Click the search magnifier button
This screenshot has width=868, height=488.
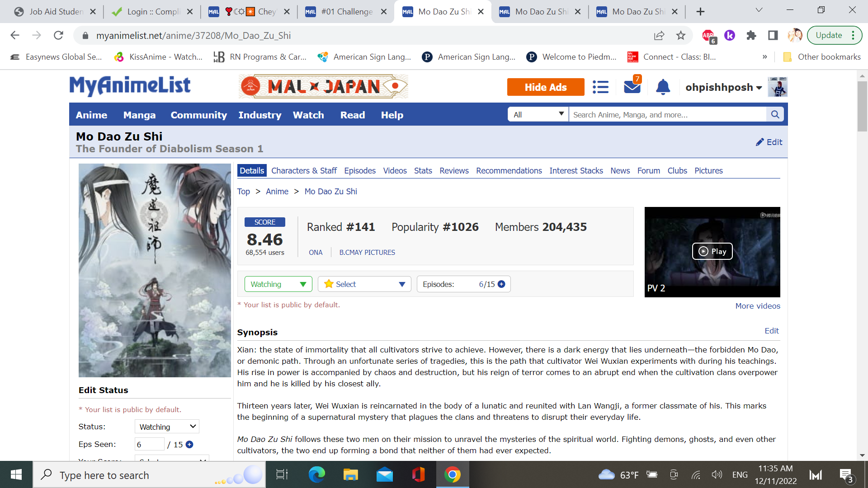point(775,114)
